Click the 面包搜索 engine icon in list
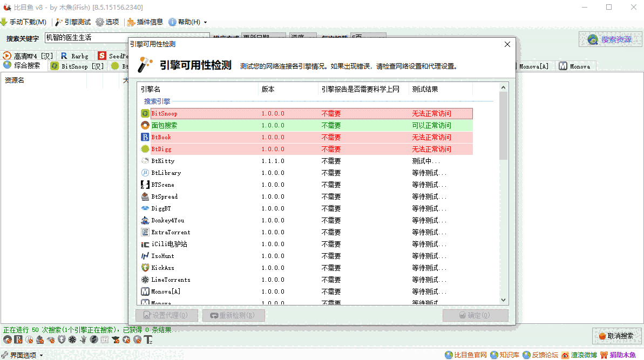The image size is (644, 360). tap(145, 126)
